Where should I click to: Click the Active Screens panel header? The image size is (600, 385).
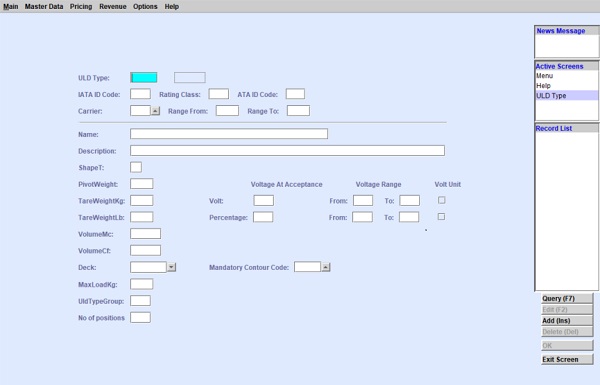coord(566,66)
